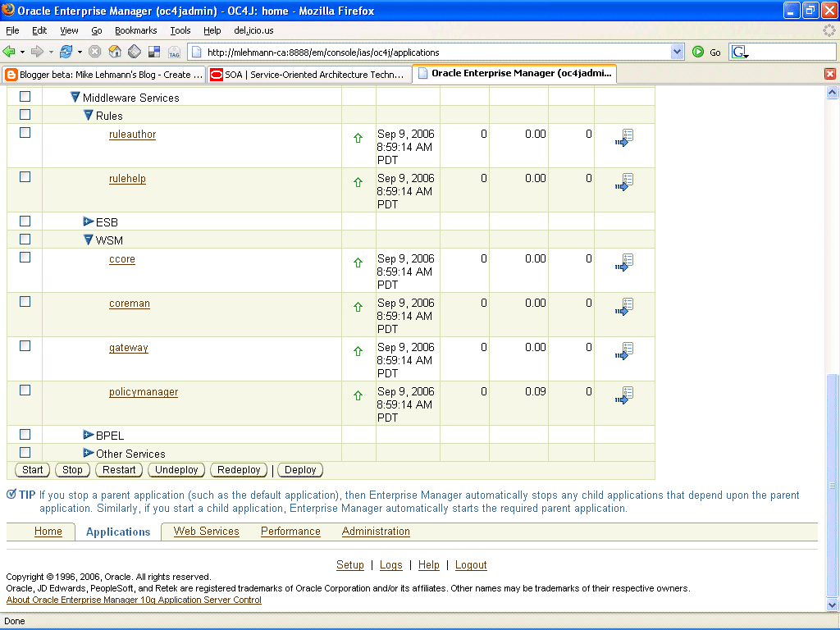Screen dimensions: 840x630
Task: Switch to the SOA Service-Oriented Architecture tab
Action: (309, 75)
